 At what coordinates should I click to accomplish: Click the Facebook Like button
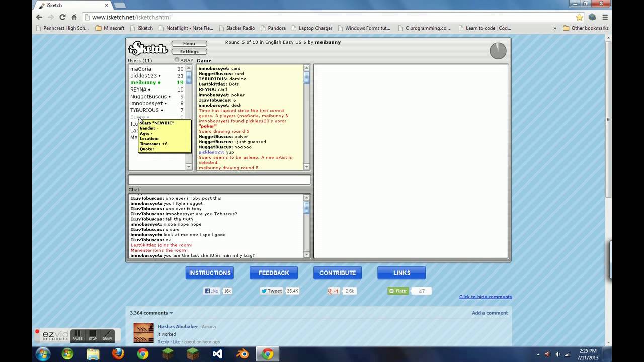[x=211, y=291]
